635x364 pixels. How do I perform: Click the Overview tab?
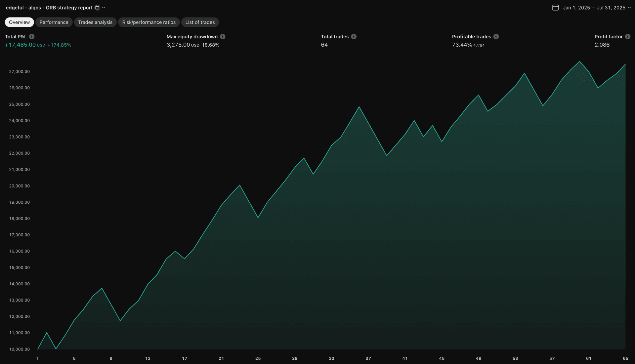(19, 22)
